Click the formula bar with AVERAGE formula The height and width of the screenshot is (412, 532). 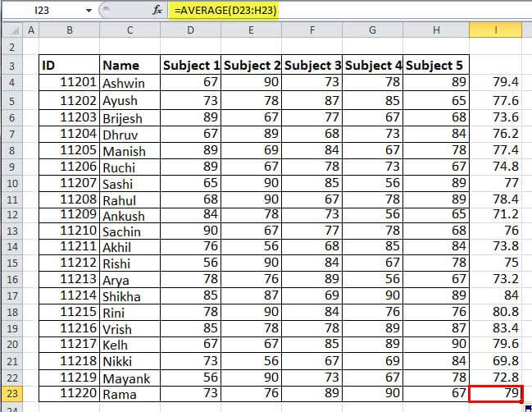coord(349,11)
